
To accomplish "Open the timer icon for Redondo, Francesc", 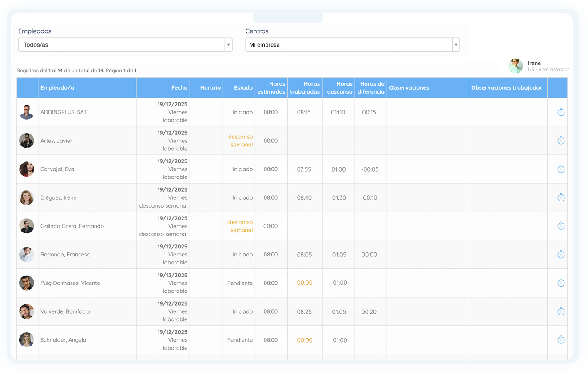I will pos(561,254).
